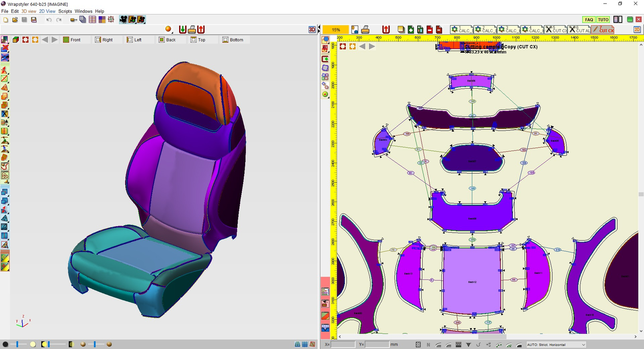Click the split-panel layout icon near TUTO
Viewport: 644px width, 349px height.
pos(618,19)
